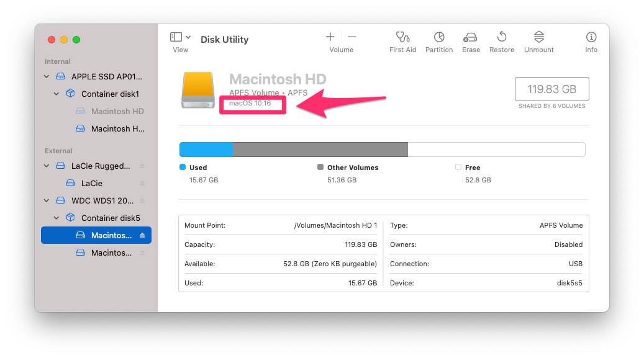The width and height of the screenshot is (644, 358).
Task: Click the white Free legend swatch
Action: click(x=458, y=167)
